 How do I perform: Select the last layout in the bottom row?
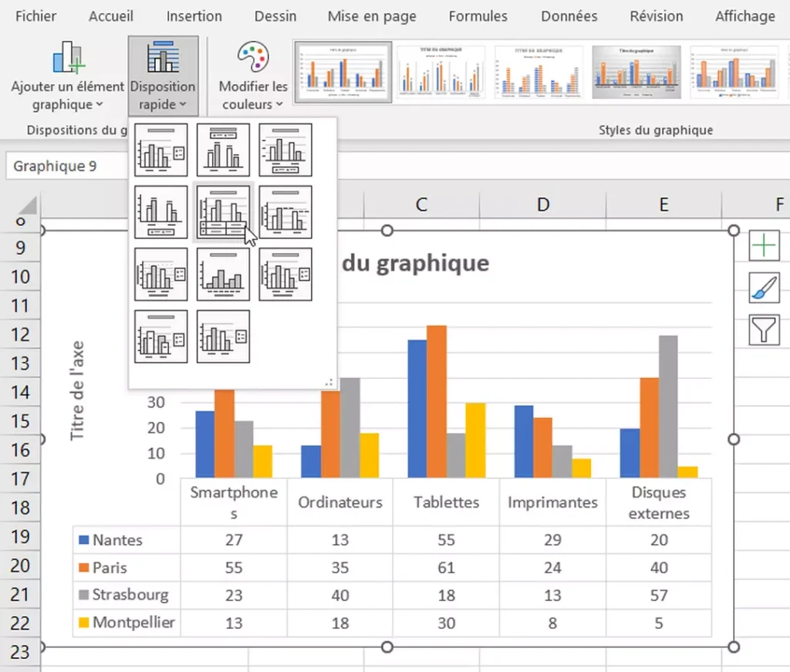pos(223,336)
